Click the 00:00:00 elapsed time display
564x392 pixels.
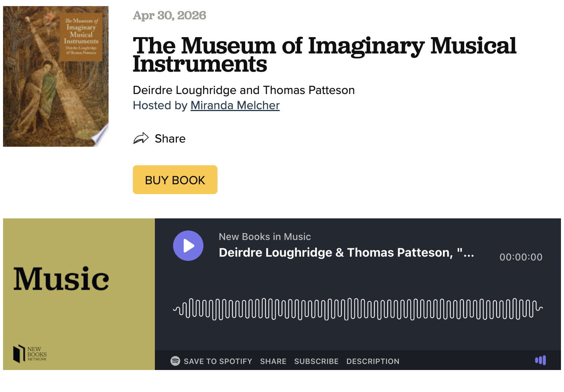click(521, 257)
